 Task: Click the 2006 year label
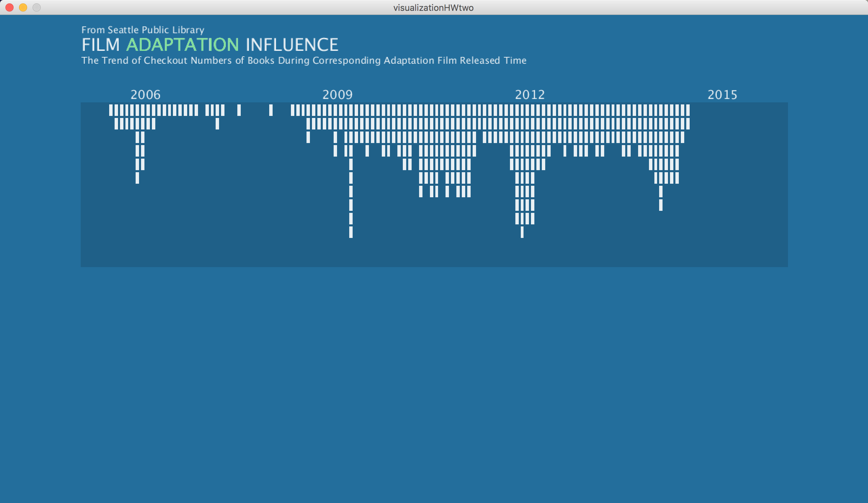point(145,95)
